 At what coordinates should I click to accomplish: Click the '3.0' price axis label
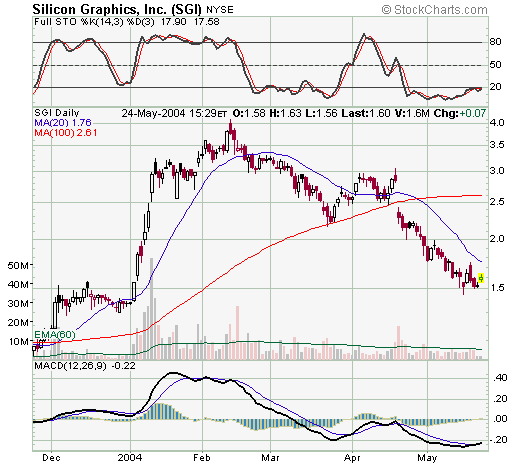coord(497,171)
